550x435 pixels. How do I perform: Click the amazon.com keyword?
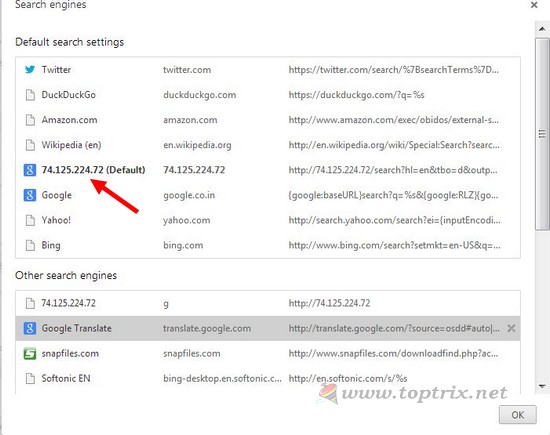[190, 120]
